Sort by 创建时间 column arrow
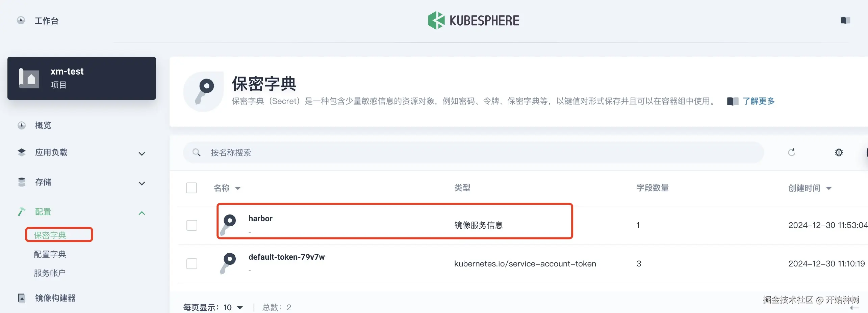Viewport: 868px width, 313px height. pos(829,188)
